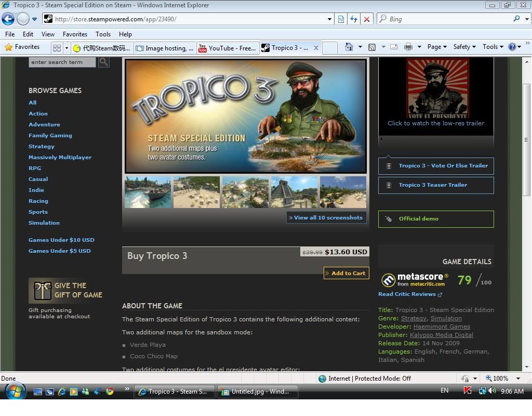Click the Home icon in command bar

coord(349,47)
